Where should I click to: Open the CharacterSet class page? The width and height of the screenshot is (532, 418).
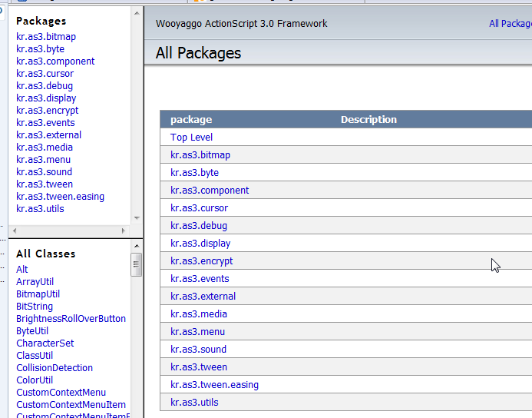pyautogui.click(x=45, y=343)
